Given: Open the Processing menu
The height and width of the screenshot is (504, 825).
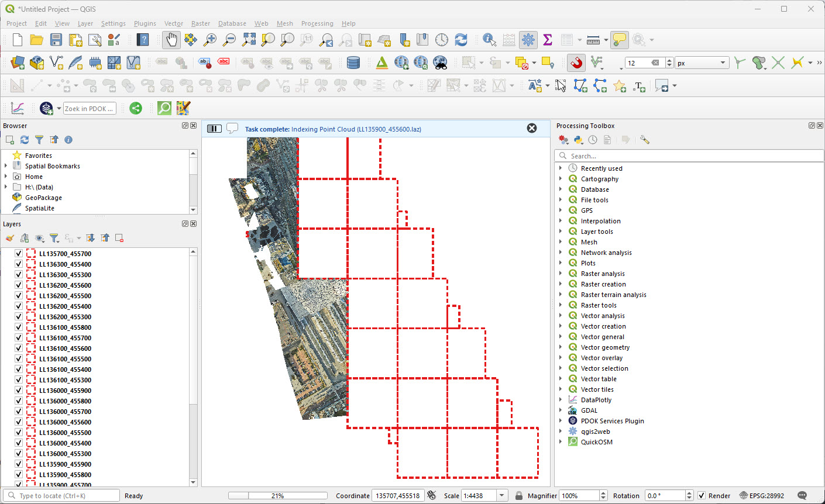Looking at the screenshot, I should 317,23.
